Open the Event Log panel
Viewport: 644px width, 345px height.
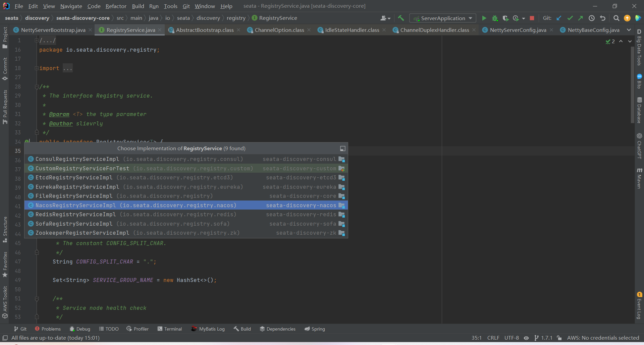coord(639,305)
